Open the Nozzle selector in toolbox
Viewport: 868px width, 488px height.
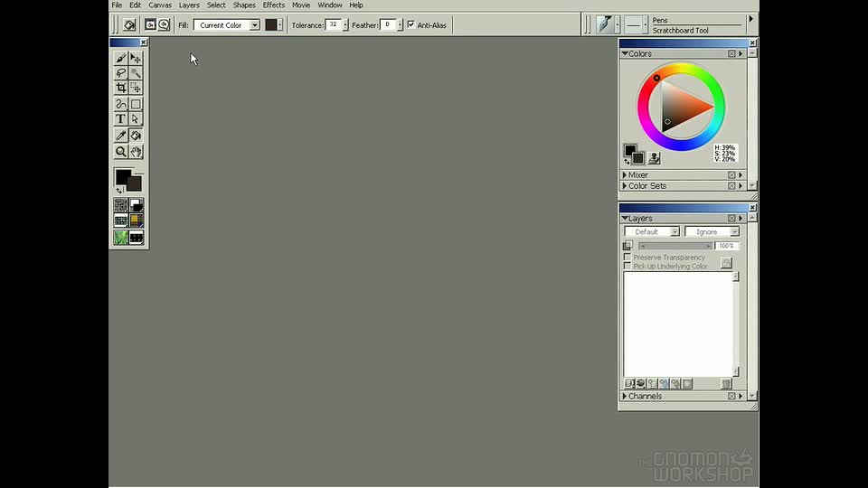(137, 238)
